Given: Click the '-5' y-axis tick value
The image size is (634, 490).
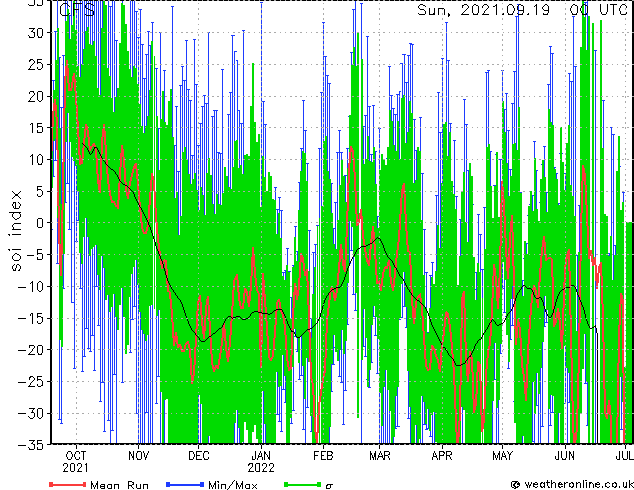Looking at the screenshot, I should (x=35, y=255).
